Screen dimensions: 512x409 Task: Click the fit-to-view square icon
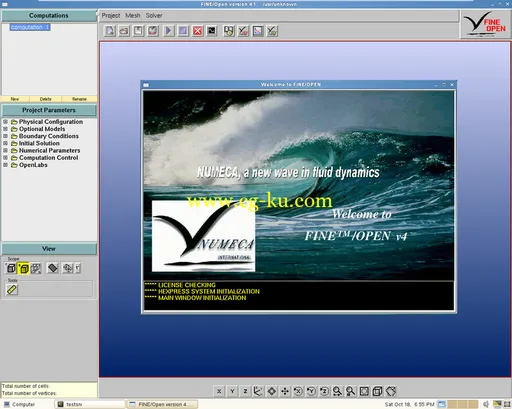click(x=364, y=391)
